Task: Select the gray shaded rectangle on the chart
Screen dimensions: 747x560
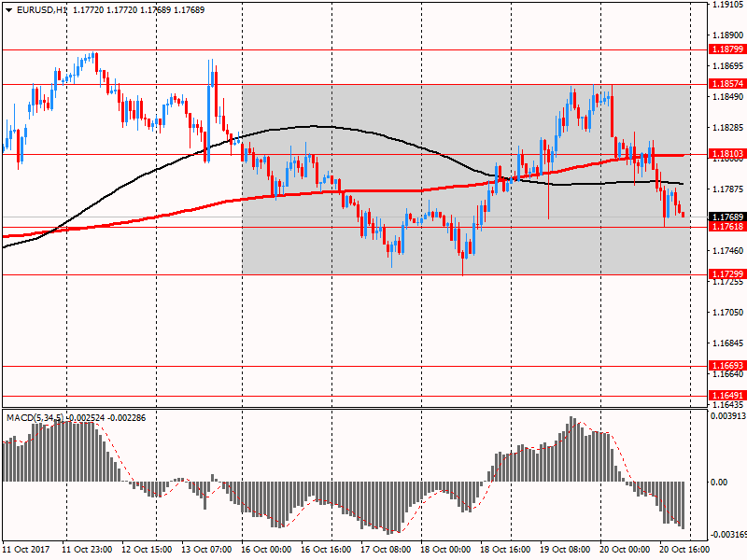Action: [466, 179]
